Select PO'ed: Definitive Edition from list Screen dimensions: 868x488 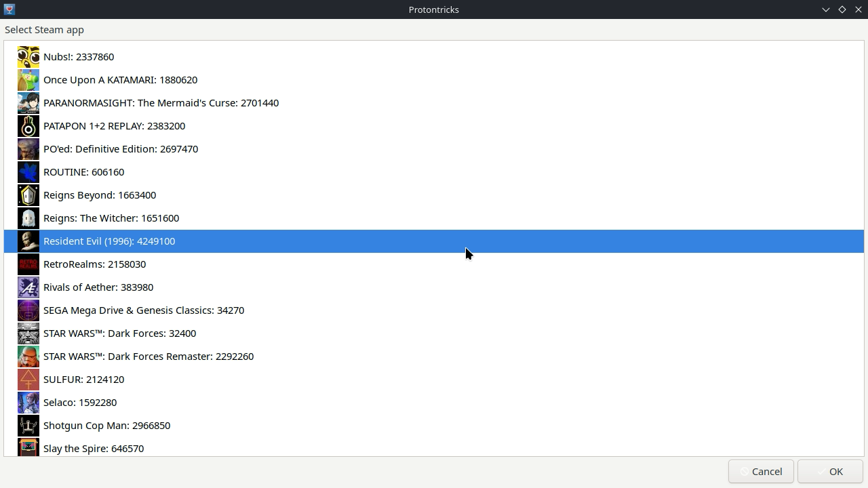click(x=121, y=149)
